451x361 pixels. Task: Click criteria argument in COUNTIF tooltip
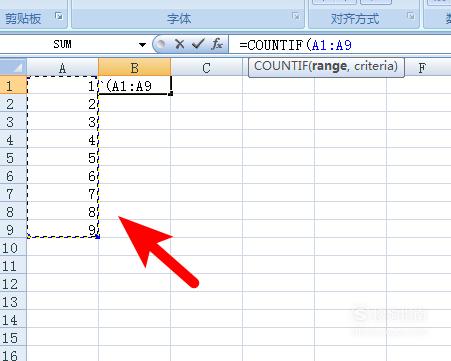[374, 66]
